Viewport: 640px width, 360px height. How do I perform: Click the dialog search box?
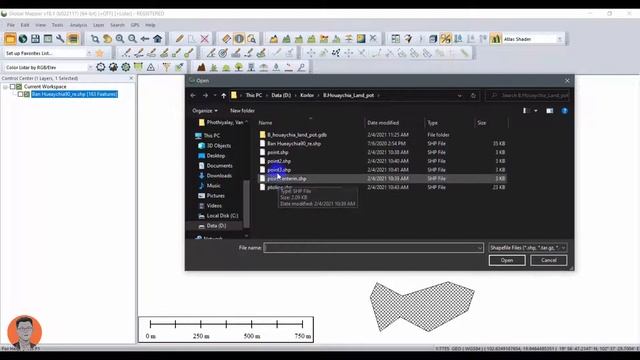pyautogui.click(x=528, y=96)
